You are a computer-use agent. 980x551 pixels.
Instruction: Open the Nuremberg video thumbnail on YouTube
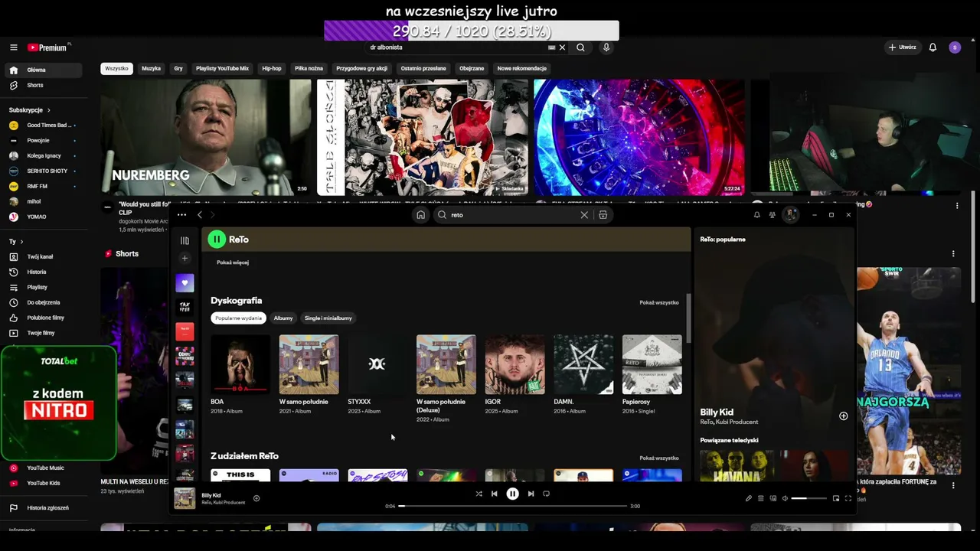(x=206, y=138)
